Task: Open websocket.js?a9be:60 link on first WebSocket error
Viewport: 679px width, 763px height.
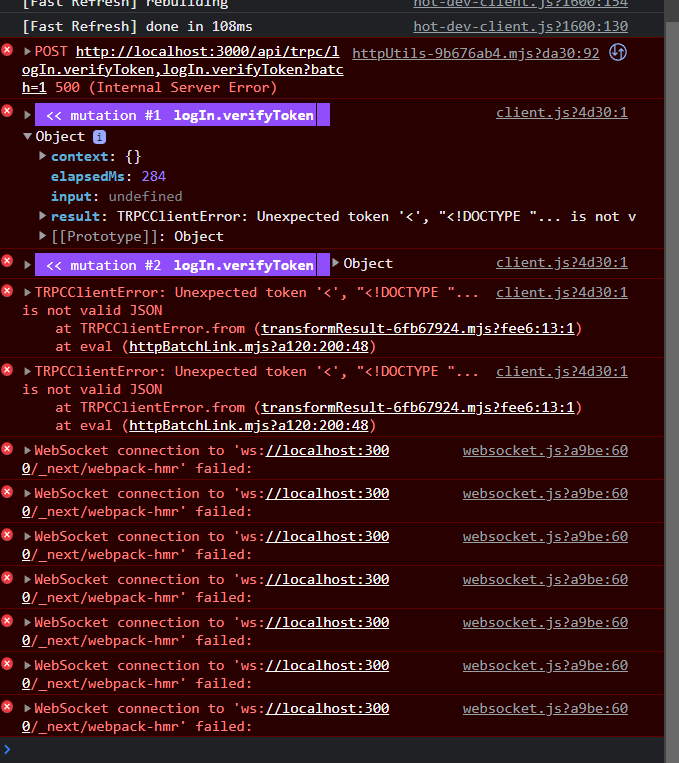Action: click(545, 451)
